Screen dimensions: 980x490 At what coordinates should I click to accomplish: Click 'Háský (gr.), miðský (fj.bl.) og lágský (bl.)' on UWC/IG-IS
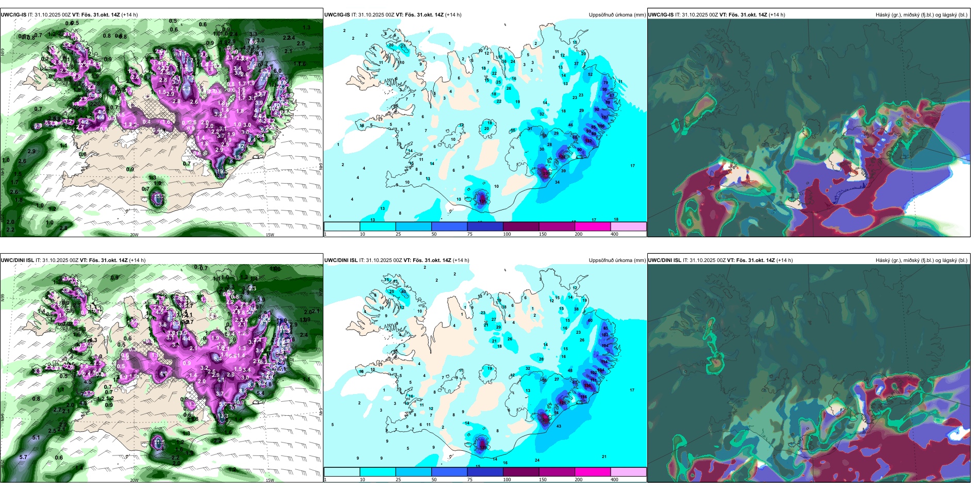(922, 15)
